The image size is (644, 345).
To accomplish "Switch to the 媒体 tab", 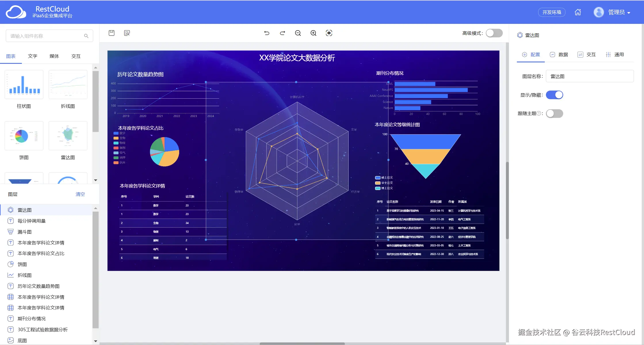I will tap(54, 56).
